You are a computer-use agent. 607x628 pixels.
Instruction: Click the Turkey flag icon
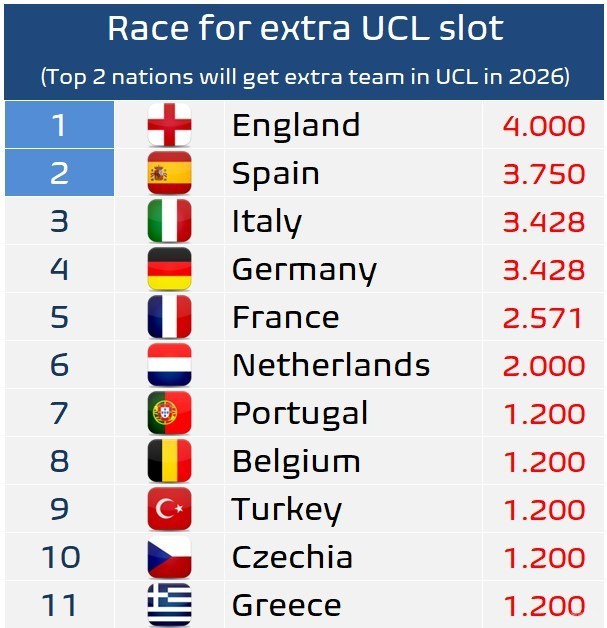click(x=169, y=510)
